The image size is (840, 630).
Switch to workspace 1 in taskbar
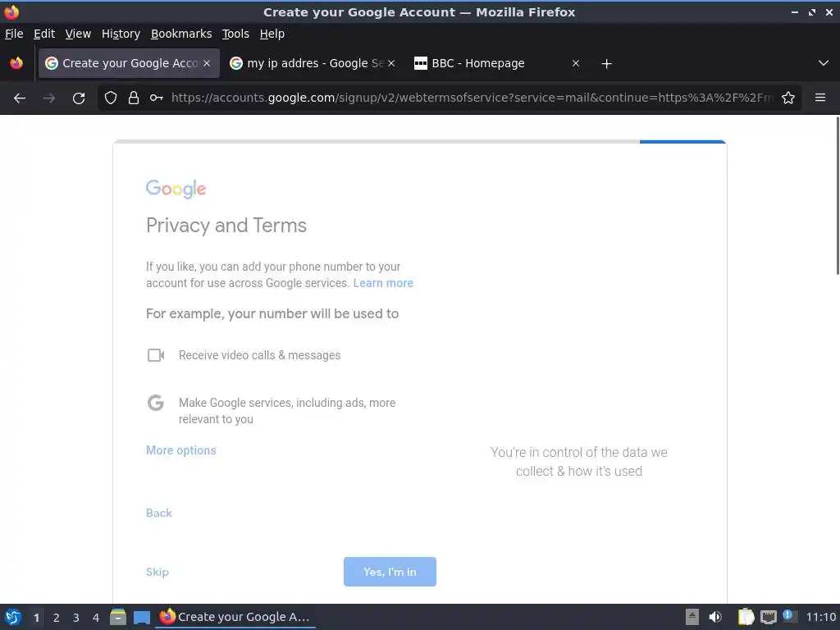point(36,618)
